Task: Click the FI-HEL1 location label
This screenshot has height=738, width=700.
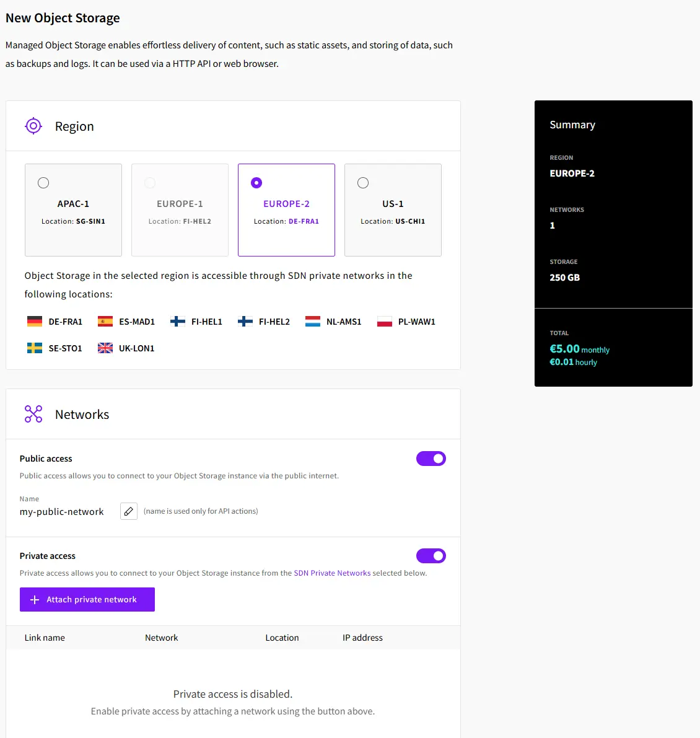Action: (206, 322)
